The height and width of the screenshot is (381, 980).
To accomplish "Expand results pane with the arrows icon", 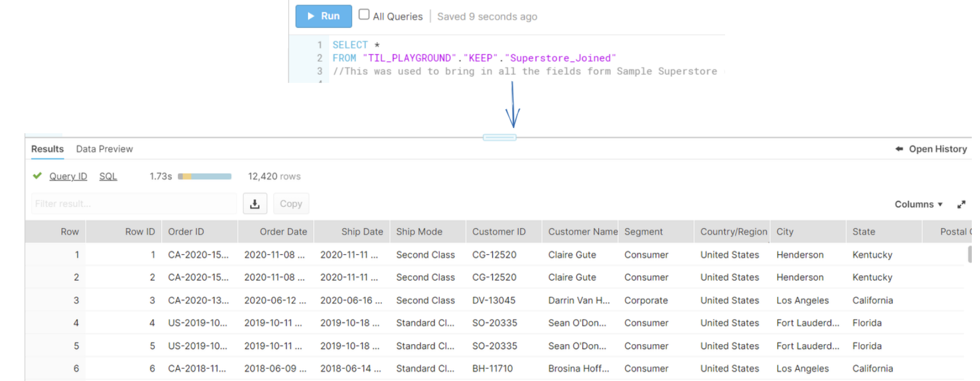I will [961, 205].
